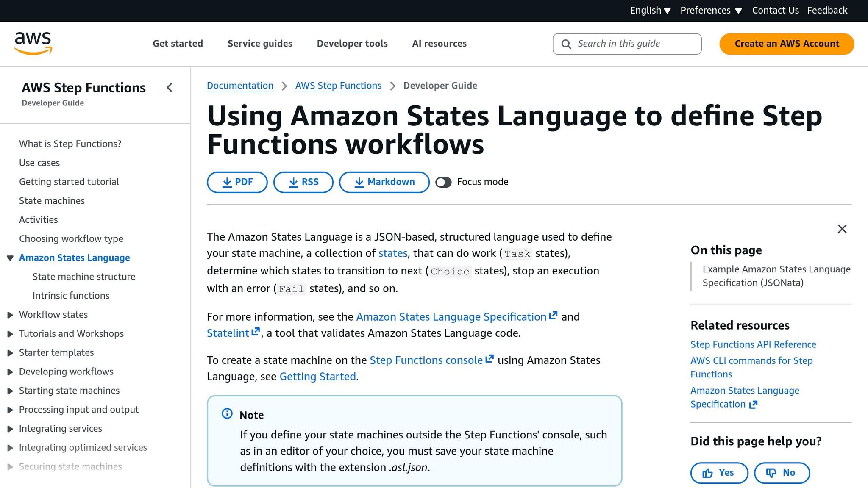
Task: Jump to Example Amazon States Language Specification (JSONata)
Action: click(x=776, y=276)
